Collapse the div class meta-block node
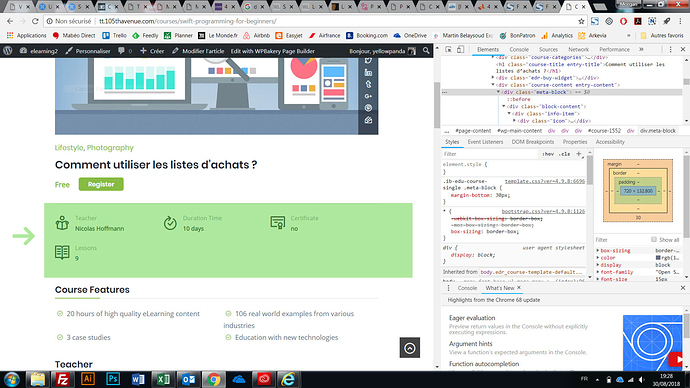The height and width of the screenshot is (388, 690). 499,92
